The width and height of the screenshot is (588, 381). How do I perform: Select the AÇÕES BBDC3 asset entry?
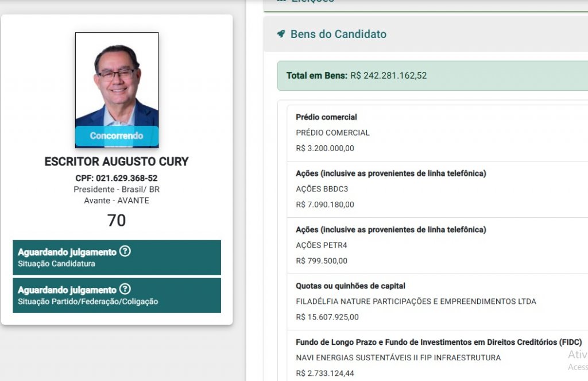(437, 189)
